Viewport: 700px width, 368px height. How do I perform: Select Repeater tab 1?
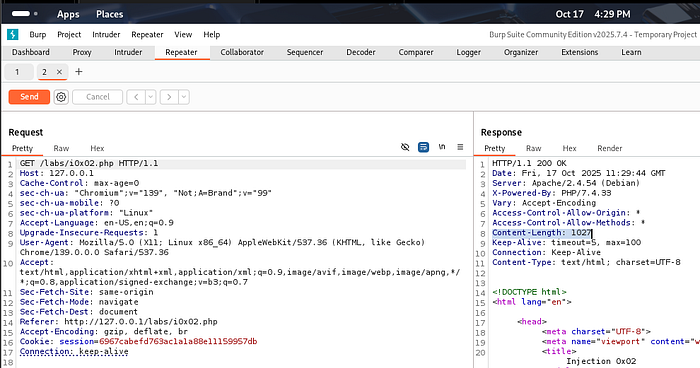(18, 72)
